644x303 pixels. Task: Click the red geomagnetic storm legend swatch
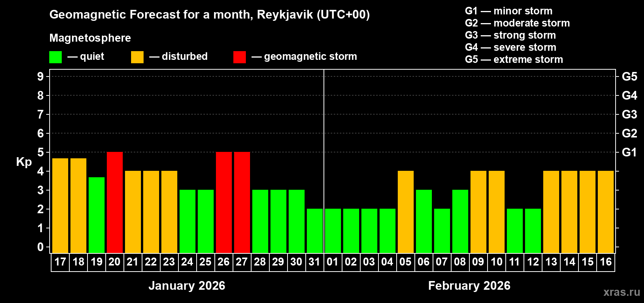239,57
